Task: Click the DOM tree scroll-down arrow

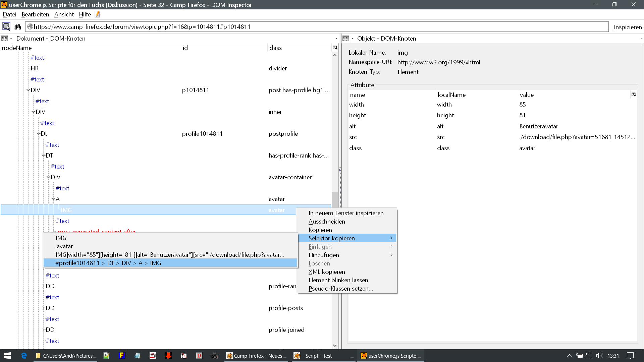Action: 335,346
